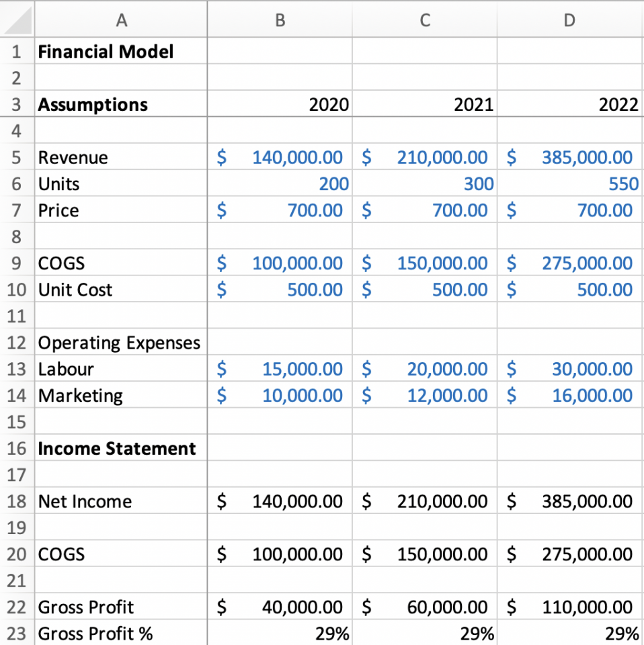Select row 18 header

click(17, 501)
